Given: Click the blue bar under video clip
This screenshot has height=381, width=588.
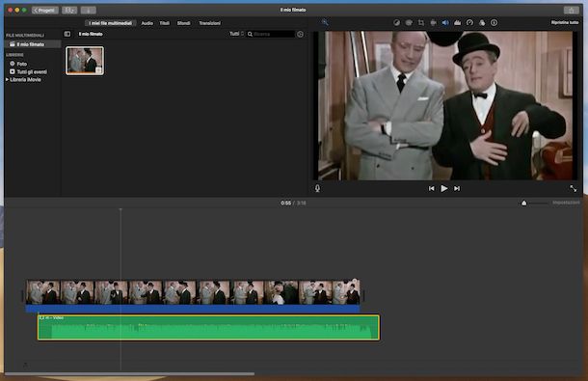Looking at the screenshot, I should tap(193, 309).
